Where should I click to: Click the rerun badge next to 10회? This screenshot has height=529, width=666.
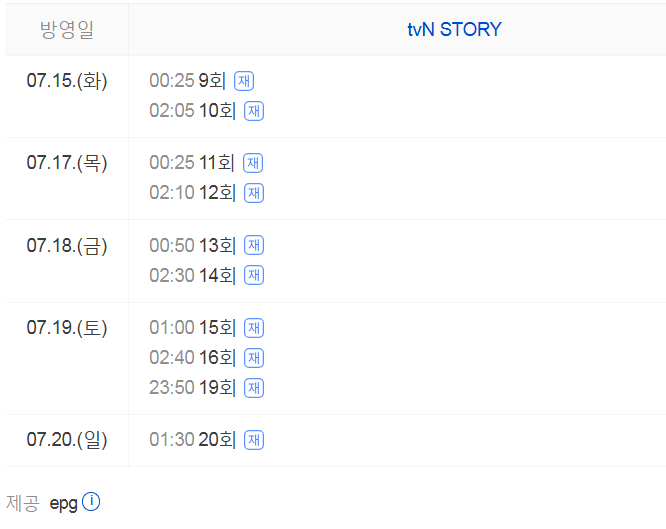pos(254,111)
